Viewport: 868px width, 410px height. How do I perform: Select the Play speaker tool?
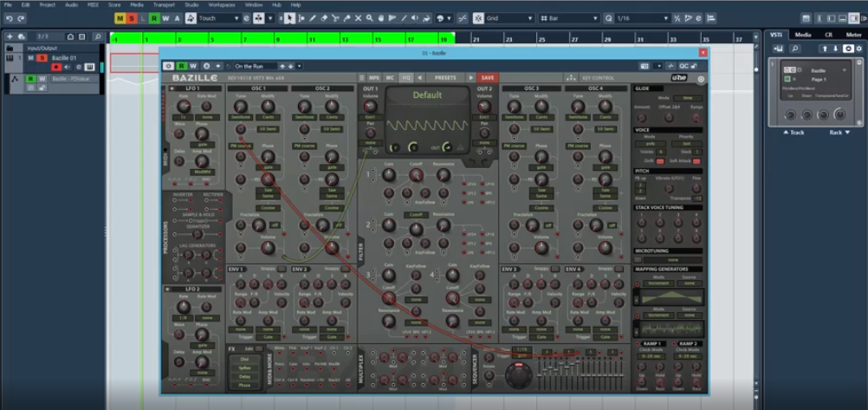[415, 18]
